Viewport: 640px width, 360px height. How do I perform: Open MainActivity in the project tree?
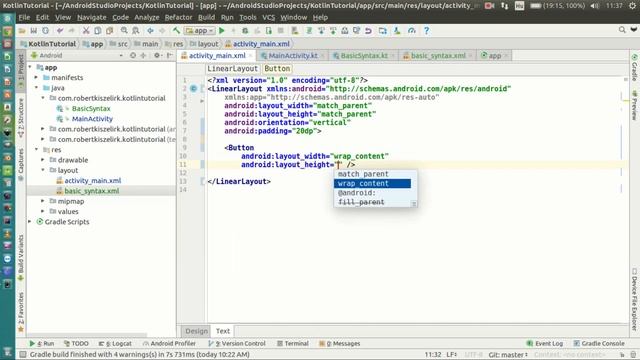[92, 119]
